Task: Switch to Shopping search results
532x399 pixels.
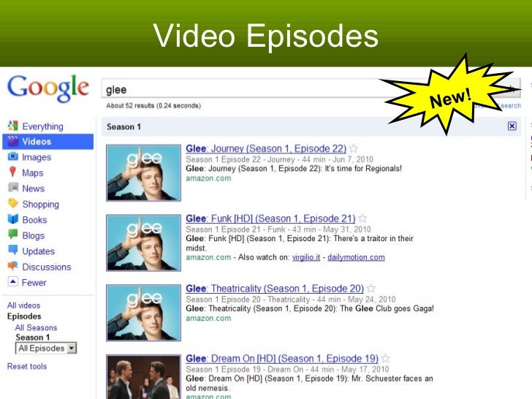Action: pyautogui.click(x=41, y=205)
